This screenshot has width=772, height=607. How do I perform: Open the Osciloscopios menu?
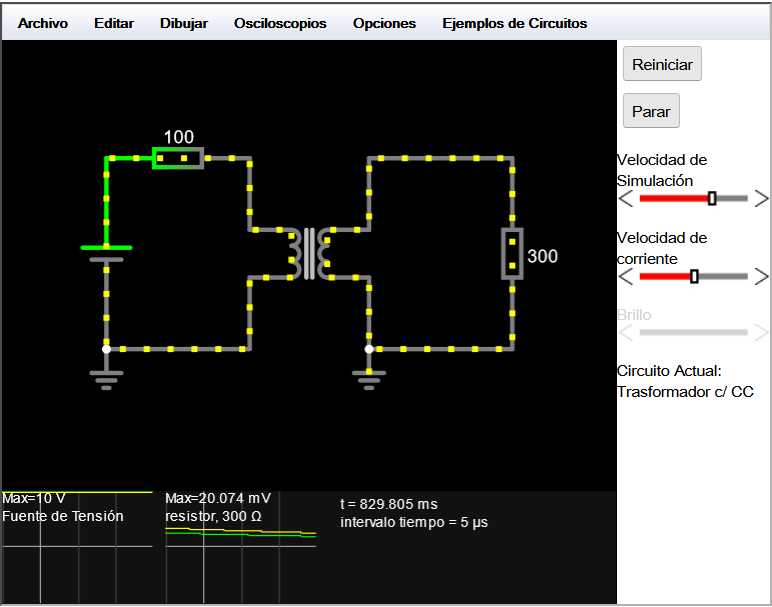(280, 23)
